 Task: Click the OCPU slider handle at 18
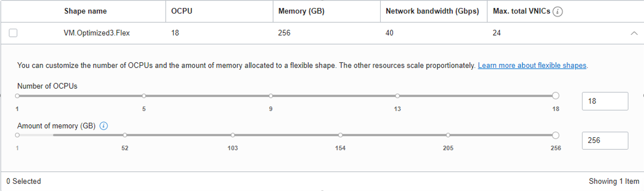pyautogui.click(x=555, y=96)
